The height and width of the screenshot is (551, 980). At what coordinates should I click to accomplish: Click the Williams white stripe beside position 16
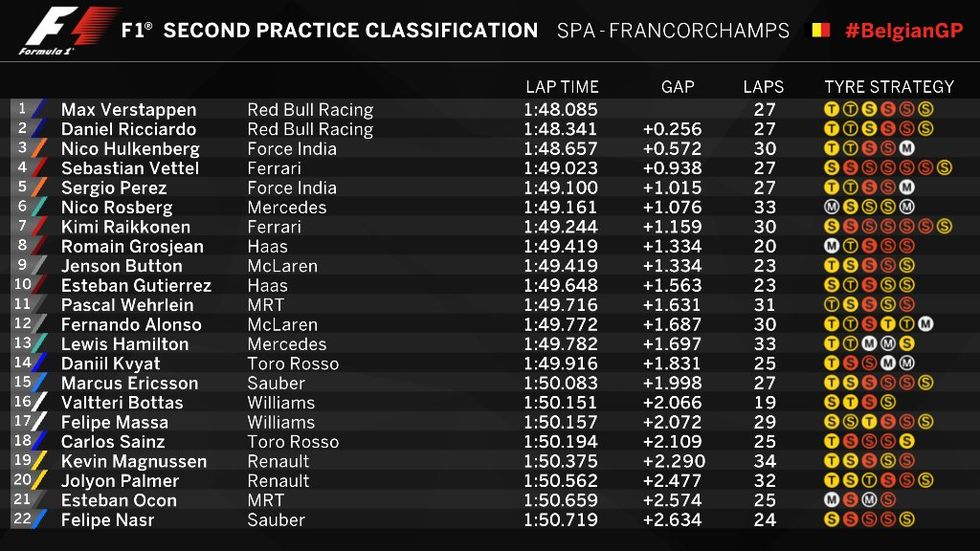coord(39,402)
